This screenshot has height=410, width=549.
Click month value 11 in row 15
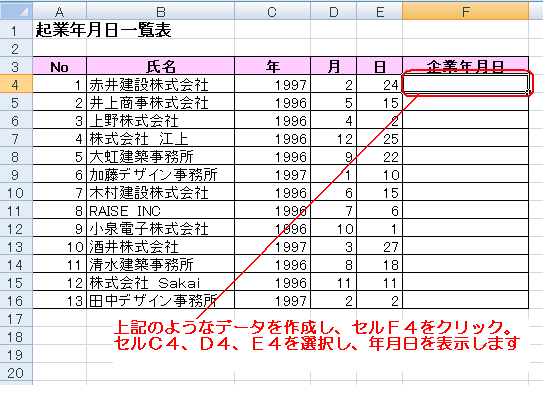(334, 282)
